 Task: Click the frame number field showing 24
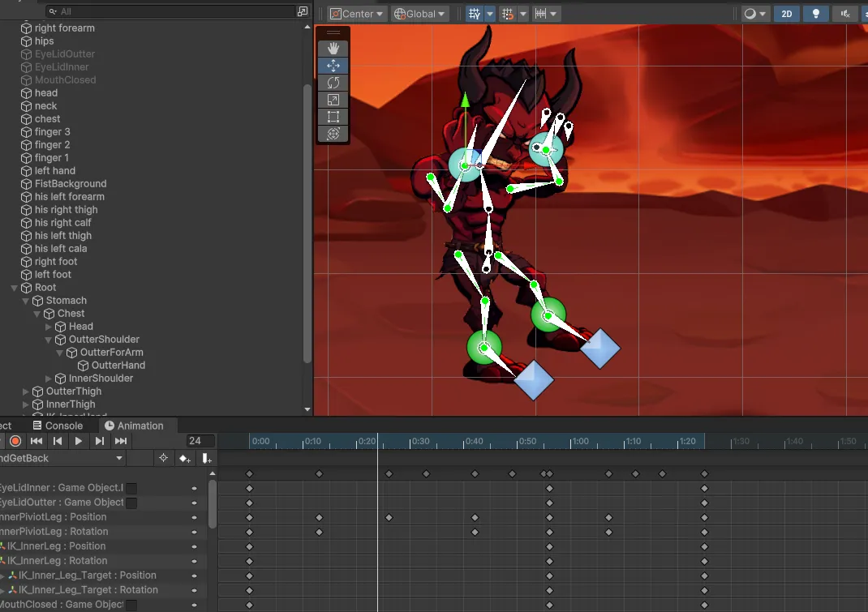click(200, 441)
